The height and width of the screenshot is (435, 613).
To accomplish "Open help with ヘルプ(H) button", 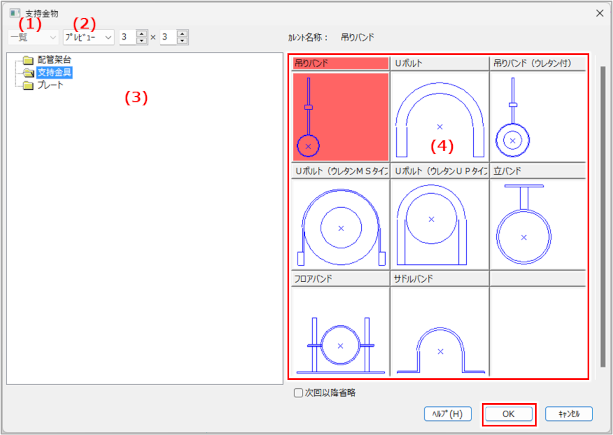I will pos(446,412).
